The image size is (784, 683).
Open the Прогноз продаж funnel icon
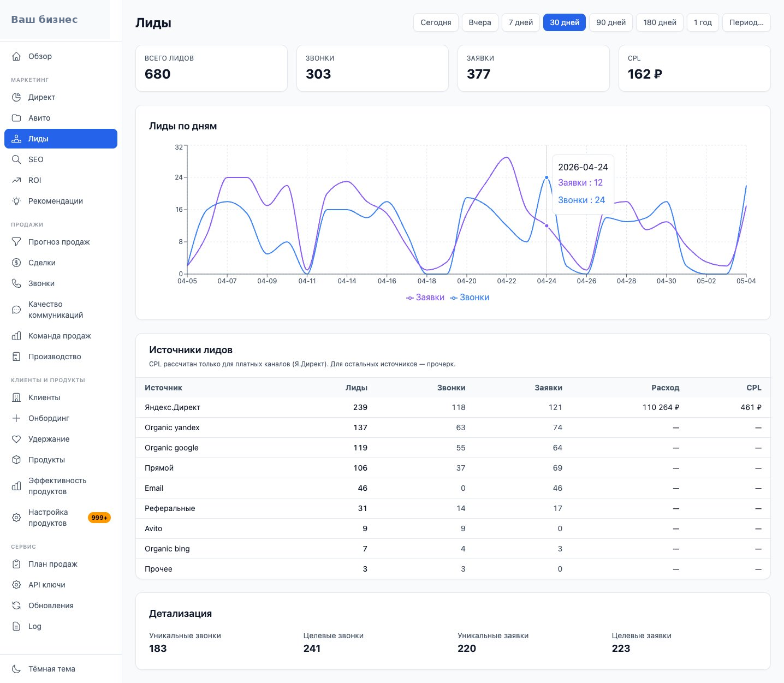[16, 242]
